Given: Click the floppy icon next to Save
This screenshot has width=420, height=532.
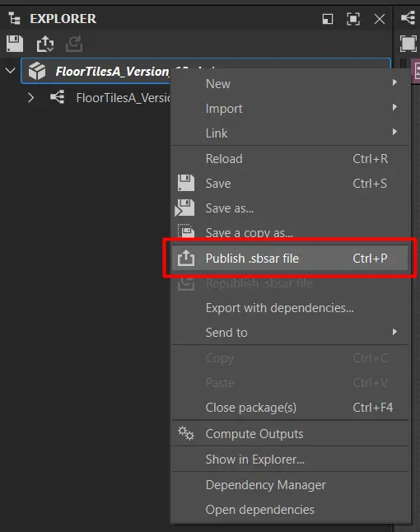Looking at the screenshot, I should [186, 183].
